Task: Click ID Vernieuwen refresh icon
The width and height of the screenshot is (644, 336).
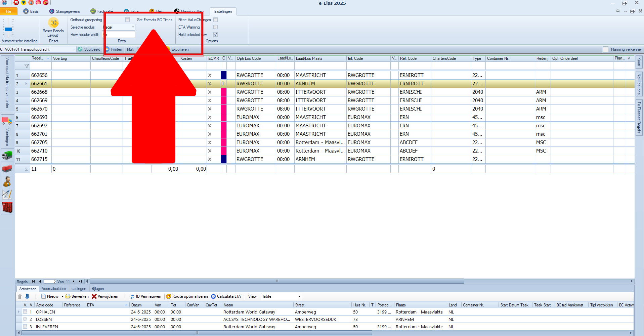Action: point(132,296)
